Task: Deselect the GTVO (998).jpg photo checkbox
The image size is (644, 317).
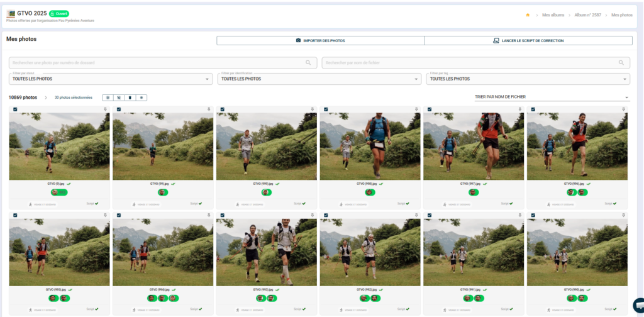Action: pos(326,109)
